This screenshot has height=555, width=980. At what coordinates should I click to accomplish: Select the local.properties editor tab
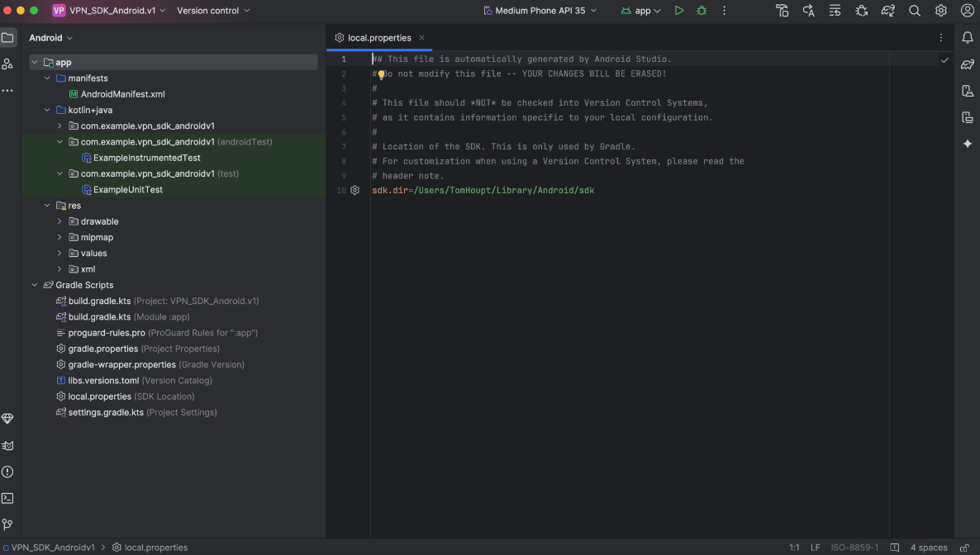378,38
